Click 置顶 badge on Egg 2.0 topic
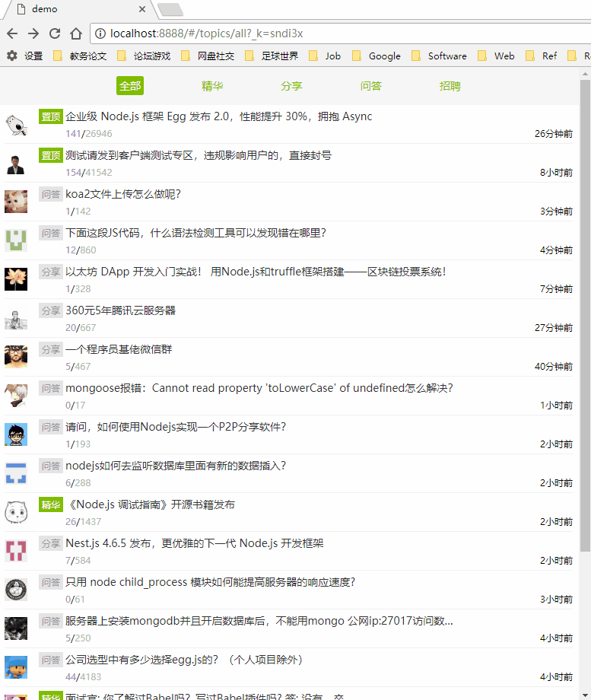The width and height of the screenshot is (591, 700). click(51, 116)
